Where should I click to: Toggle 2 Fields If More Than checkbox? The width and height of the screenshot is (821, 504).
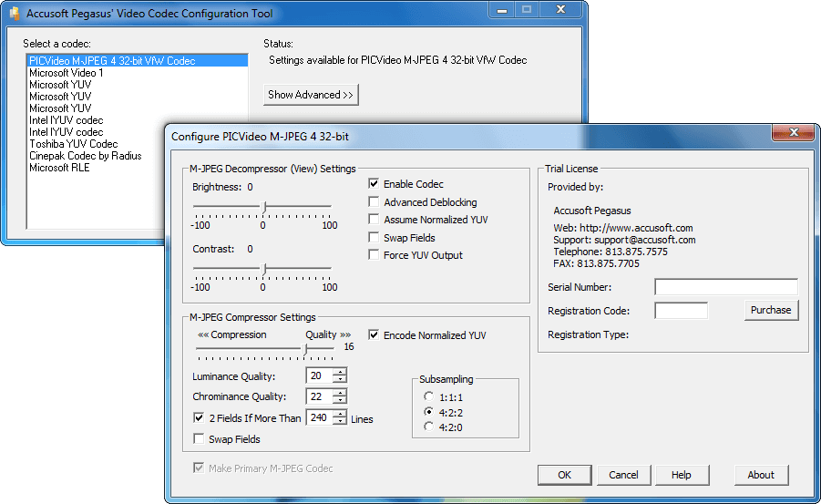(199, 417)
